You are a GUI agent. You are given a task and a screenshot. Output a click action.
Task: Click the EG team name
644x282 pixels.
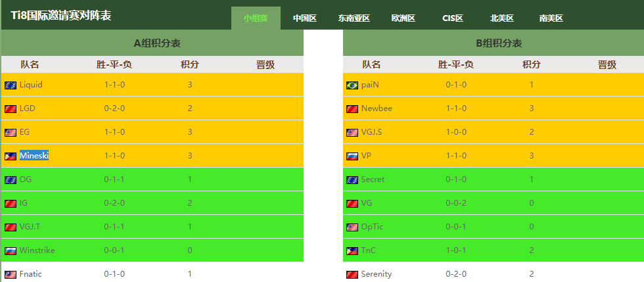(24, 132)
